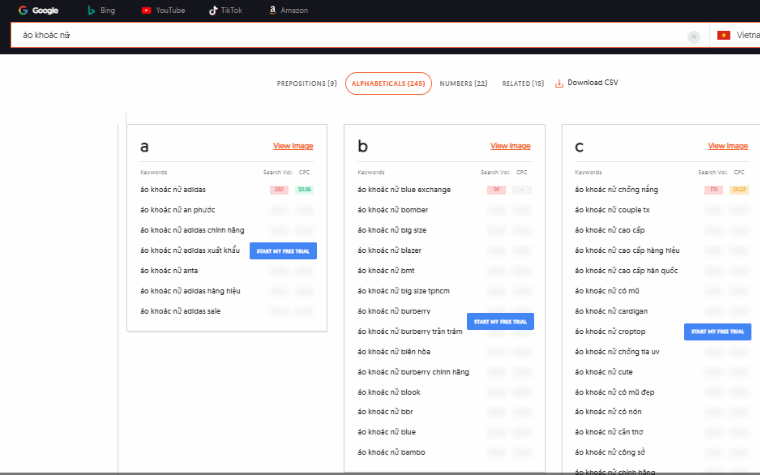Click the Download CSV link
760x475 pixels.
click(x=593, y=82)
